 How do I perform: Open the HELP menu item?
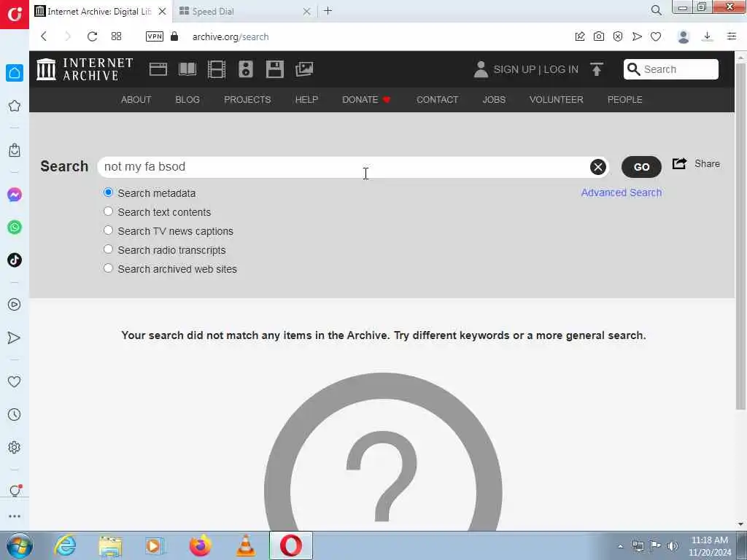(x=306, y=99)
